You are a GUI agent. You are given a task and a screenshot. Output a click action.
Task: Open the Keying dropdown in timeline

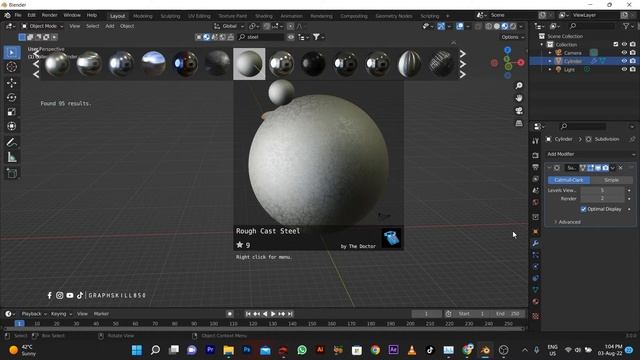pos(61,314)
